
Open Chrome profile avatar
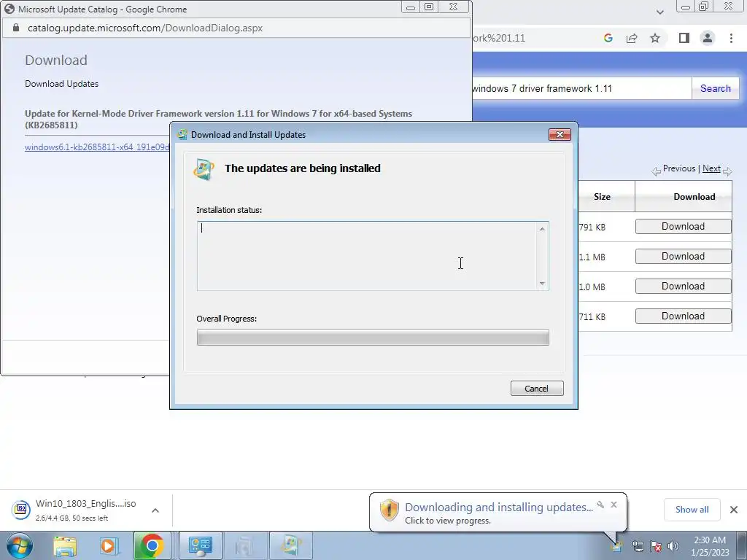tap(708, 38)
